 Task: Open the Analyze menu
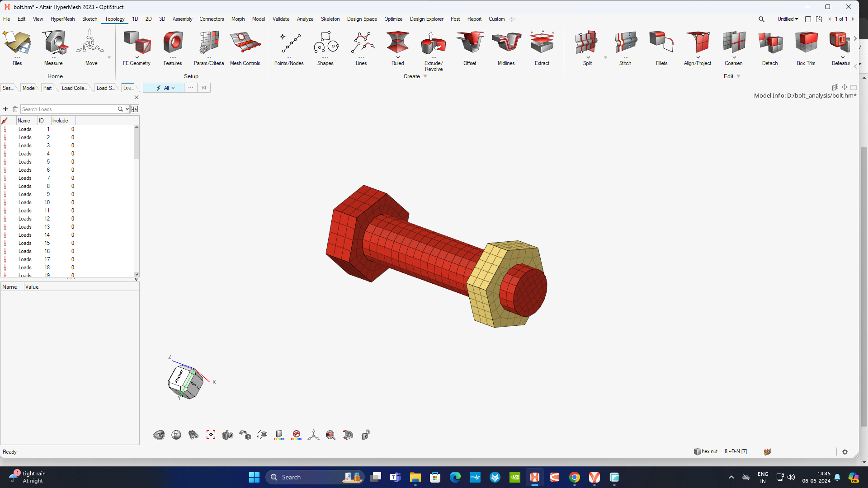(x=305, y=19)
